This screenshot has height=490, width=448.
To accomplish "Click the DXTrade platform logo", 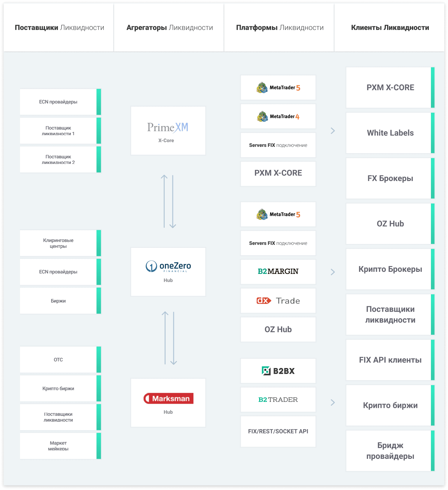I will [x=278, y=301].
